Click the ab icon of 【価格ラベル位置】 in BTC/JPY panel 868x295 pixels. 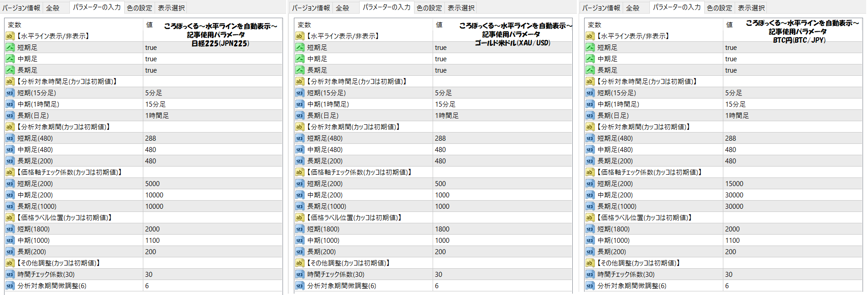click(590, 217)
